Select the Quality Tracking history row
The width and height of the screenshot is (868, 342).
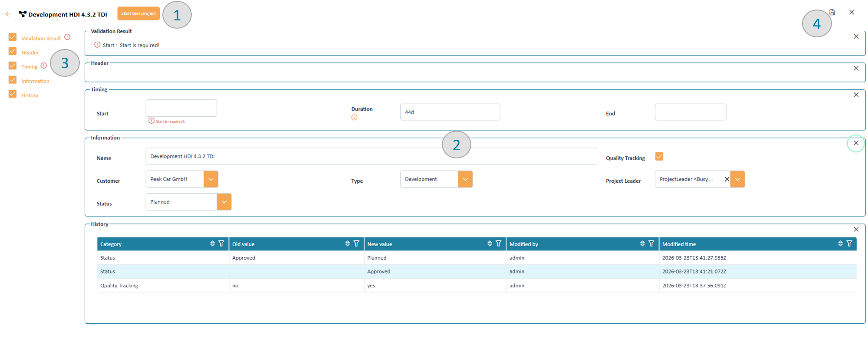pos(477,286)
